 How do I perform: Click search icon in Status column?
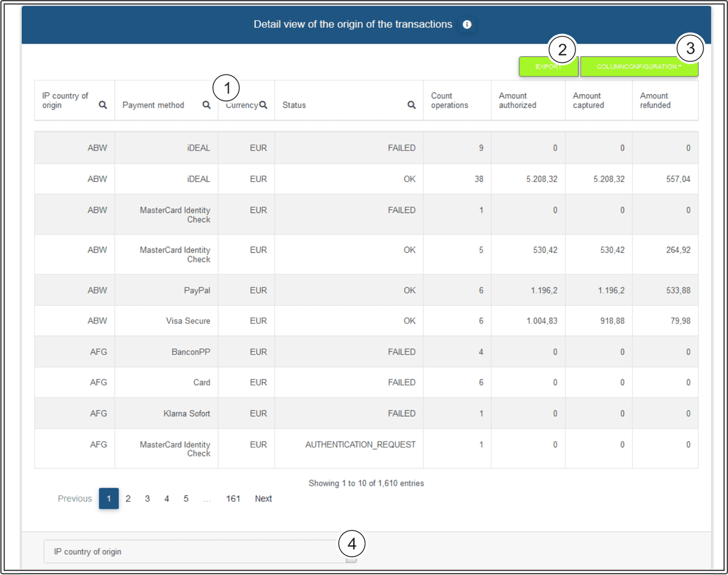[x=412, y=105]
